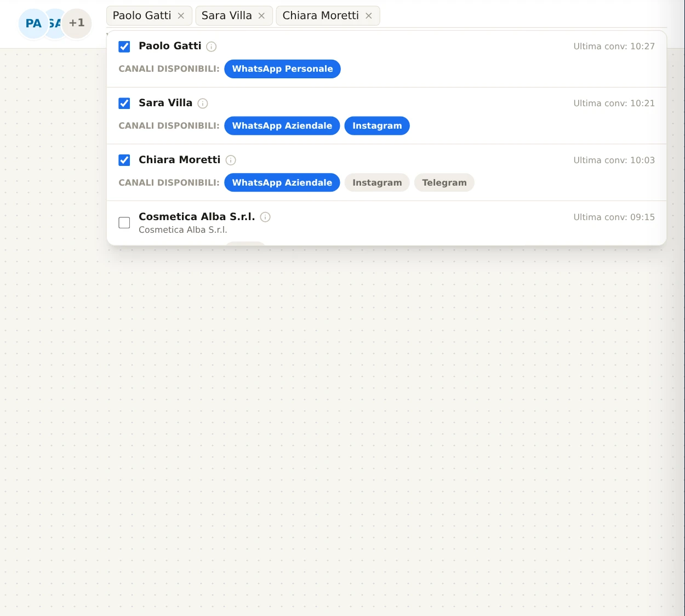Uncheck the Paolo Gatti checkbox
The image size is (685, 616).
point(124,47)
